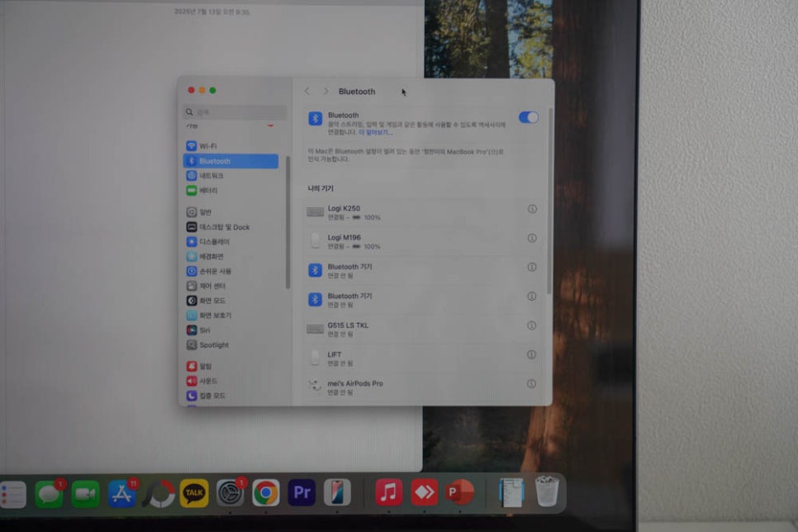Launch PowerPoint from the Dock

459,492
